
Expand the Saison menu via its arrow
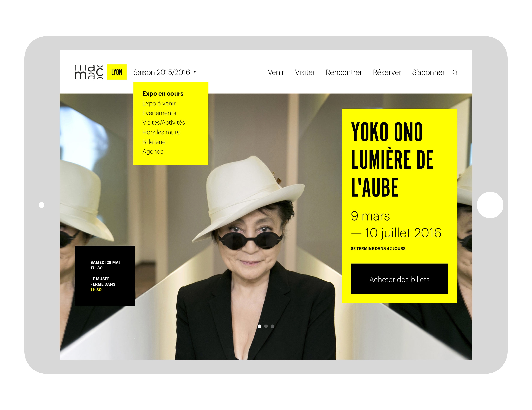(x=195, y=72)
